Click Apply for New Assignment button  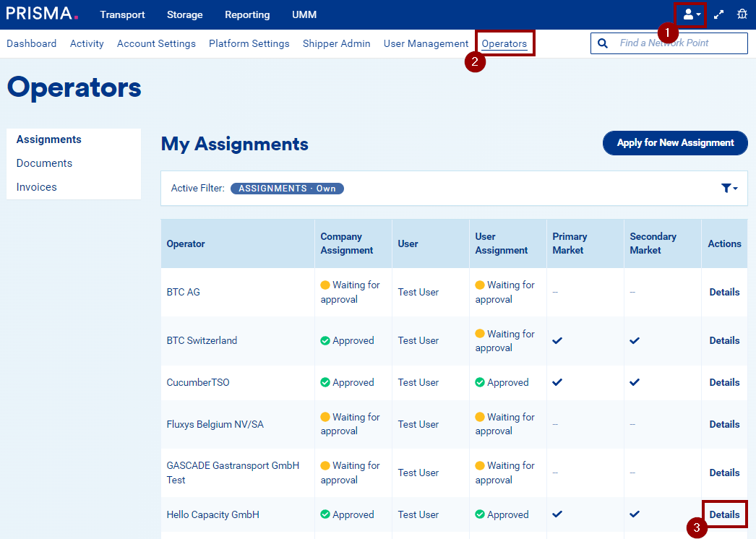point(675,143)
